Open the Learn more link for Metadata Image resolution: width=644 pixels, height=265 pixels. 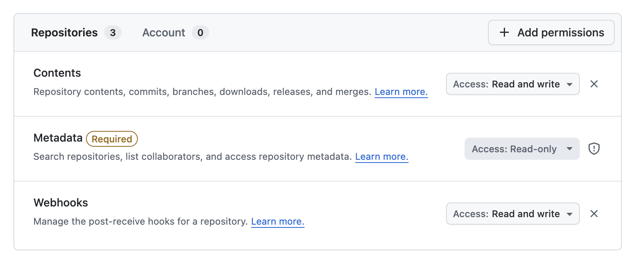coord(381,157)
